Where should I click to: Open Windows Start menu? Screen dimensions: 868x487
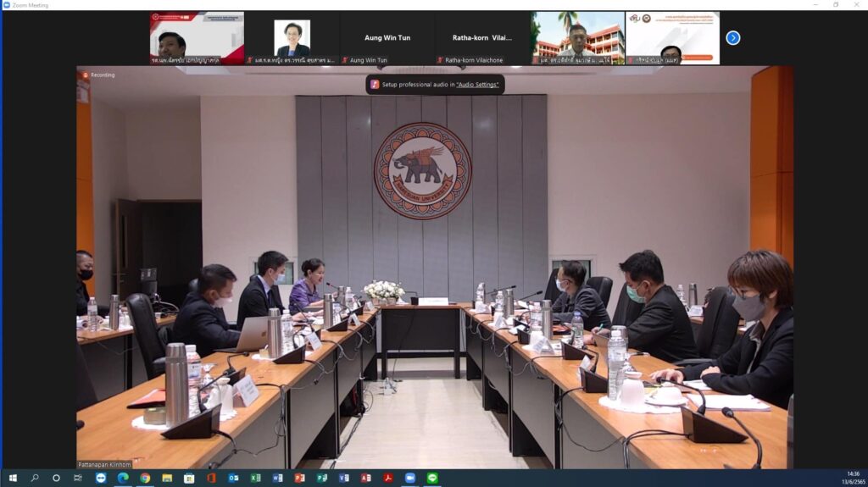coord(13,479)
